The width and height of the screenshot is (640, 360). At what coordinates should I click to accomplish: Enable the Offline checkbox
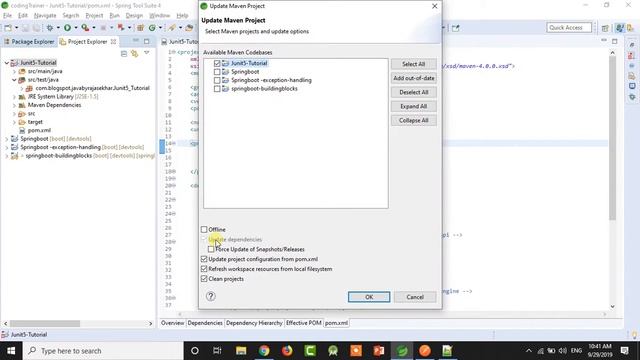(x=204, y=229)
